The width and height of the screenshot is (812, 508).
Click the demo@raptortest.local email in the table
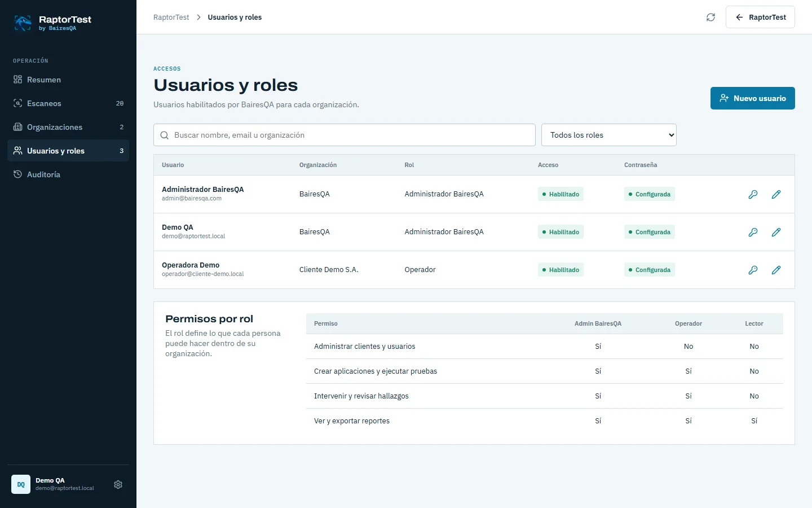(193, 237)
